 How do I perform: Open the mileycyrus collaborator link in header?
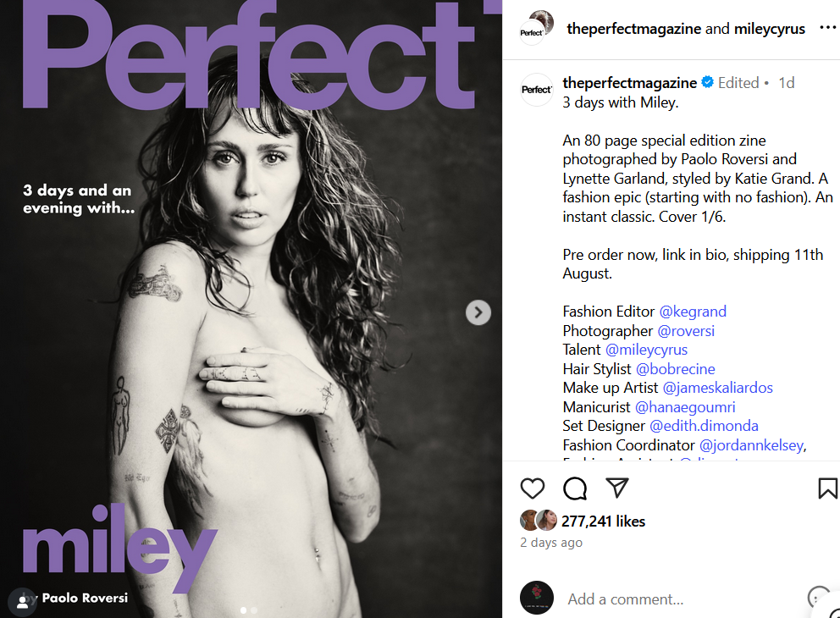(x=769, y=29)
